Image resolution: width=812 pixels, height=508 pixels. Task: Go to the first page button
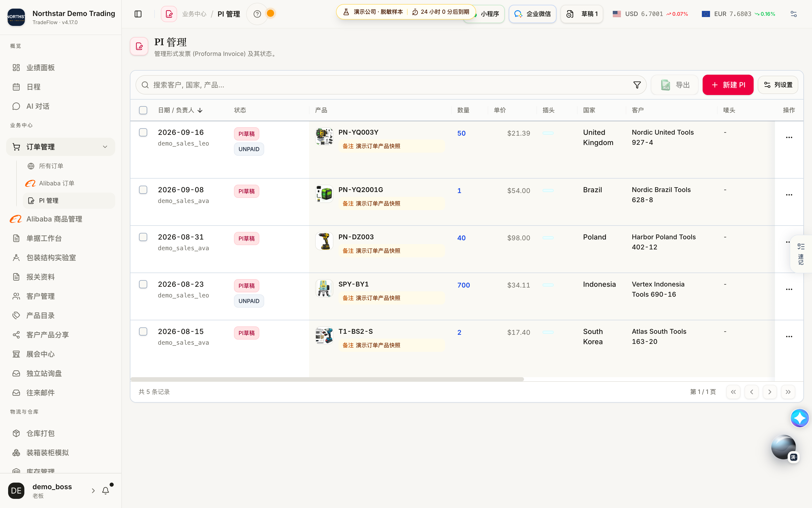[x=733, y=392]
